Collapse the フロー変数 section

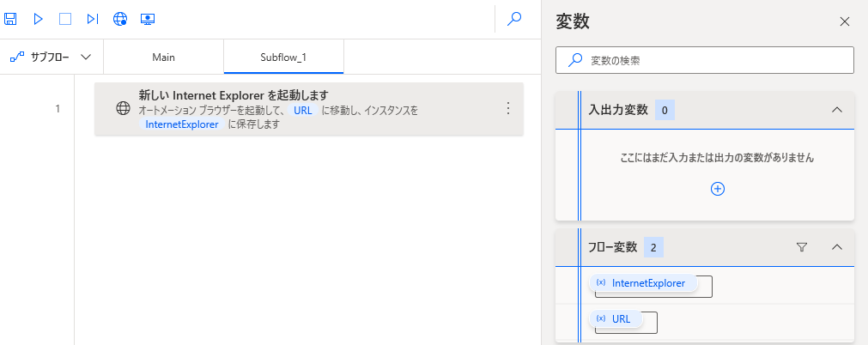[x=837, y=247]
